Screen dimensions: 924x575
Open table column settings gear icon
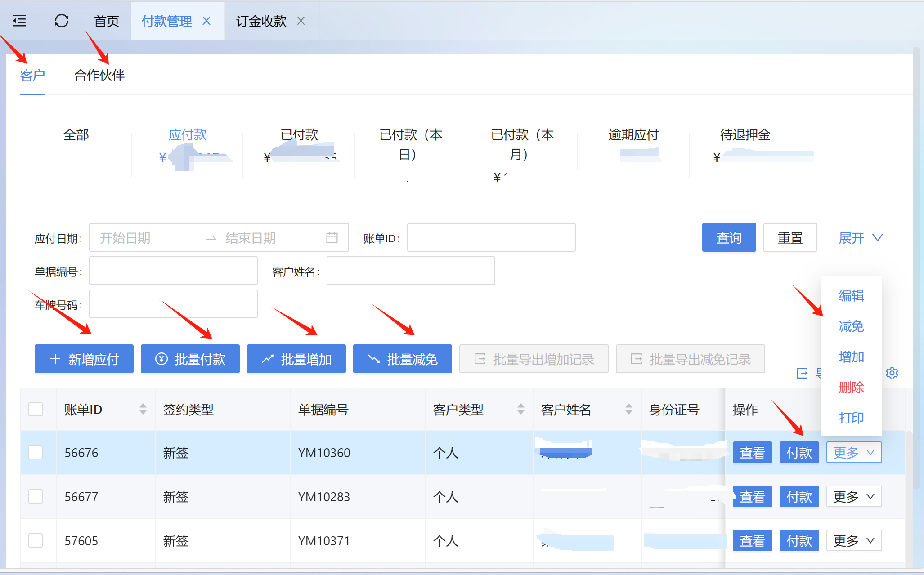point(892,373)
